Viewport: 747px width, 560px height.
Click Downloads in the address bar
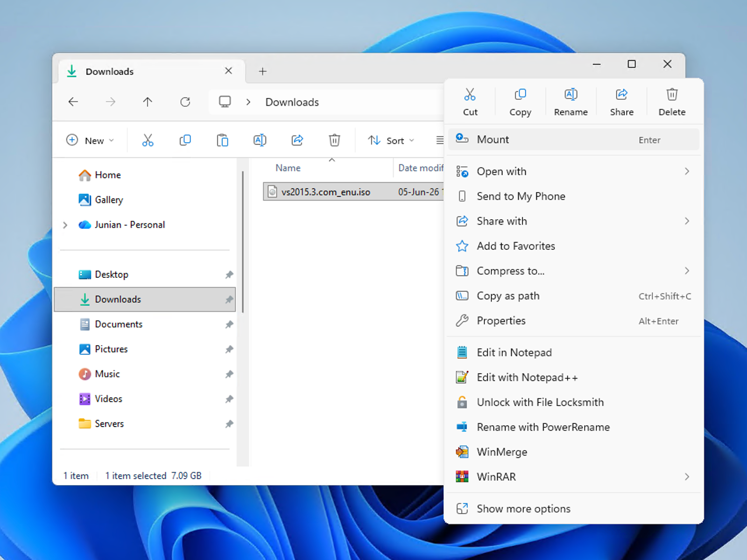point(292,102)
